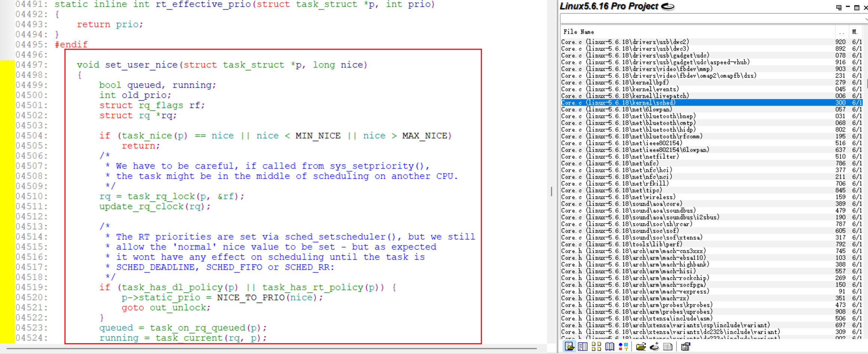Viewport: 868px width, 354px height.
Task: Select Core.h in arch\arm\probes\kprobes
Action: (711, 305)
